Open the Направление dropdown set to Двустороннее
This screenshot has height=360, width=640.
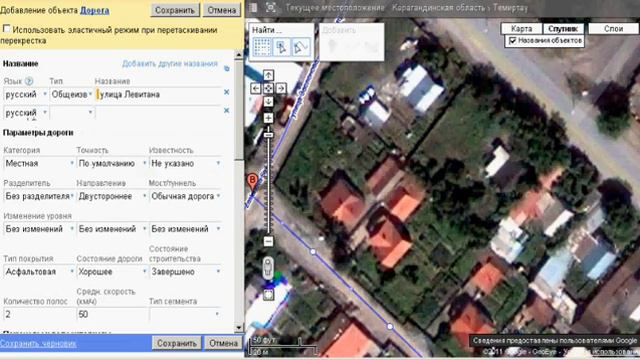click(112, 196)
